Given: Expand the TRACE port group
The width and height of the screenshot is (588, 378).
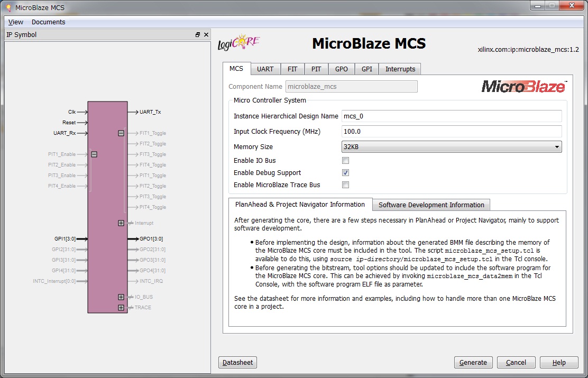Looking at the screenshot, I should (121, 308).
